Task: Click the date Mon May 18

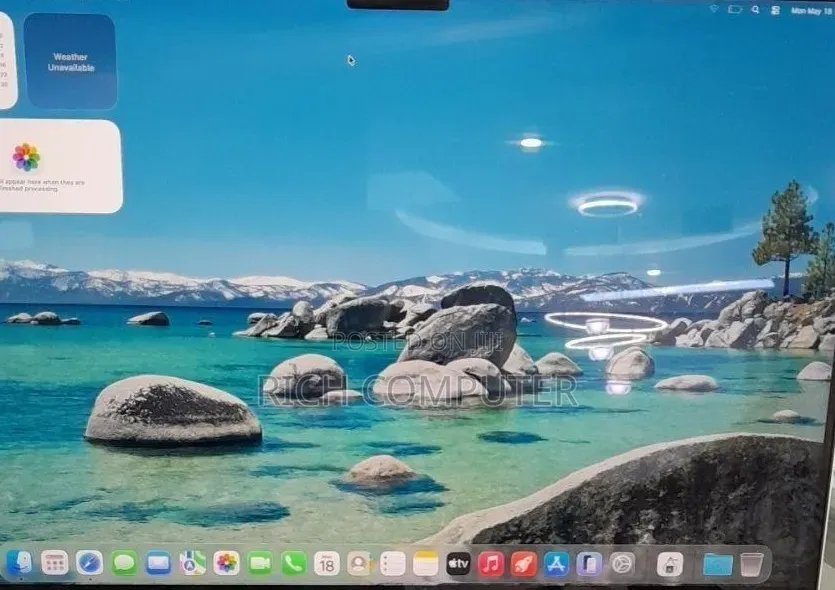Action: point(812,11)
